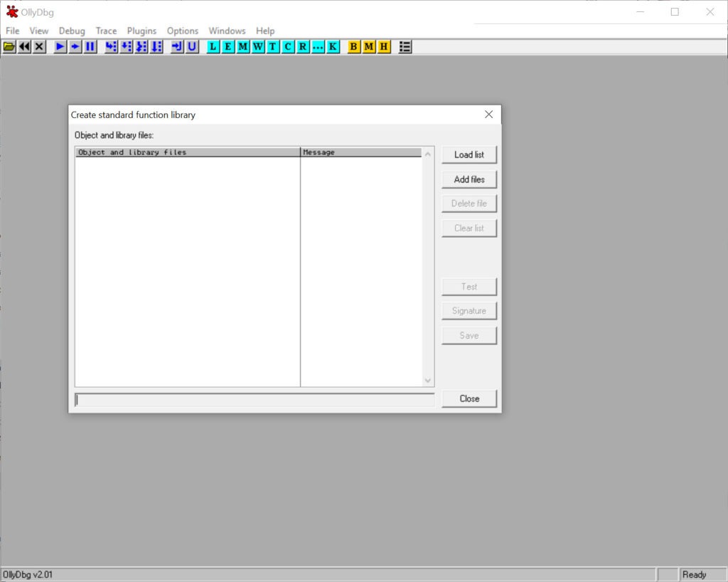Open Breakpoints with yellow B icon
The height and width of the screenshot is (582, 728).
pyautogui.click(x=354, y=46)
